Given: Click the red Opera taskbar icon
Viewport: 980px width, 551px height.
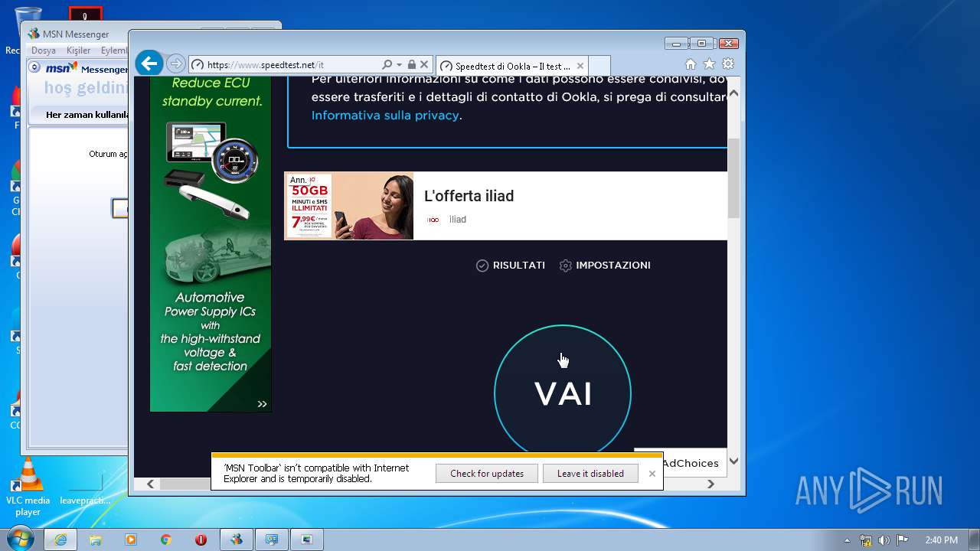Looking at the screenshot, I should (201, 540).
